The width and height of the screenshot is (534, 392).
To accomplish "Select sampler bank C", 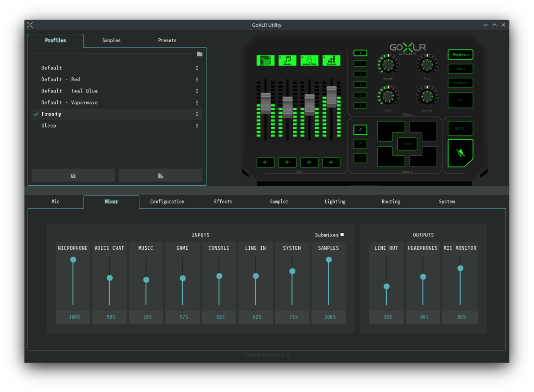I will click(360, 158).
